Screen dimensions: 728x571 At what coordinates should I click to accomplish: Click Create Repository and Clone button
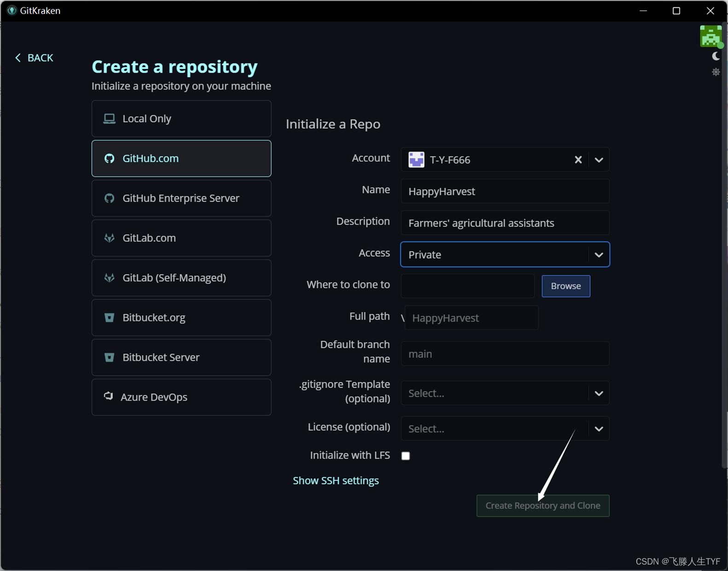point(543,506)
